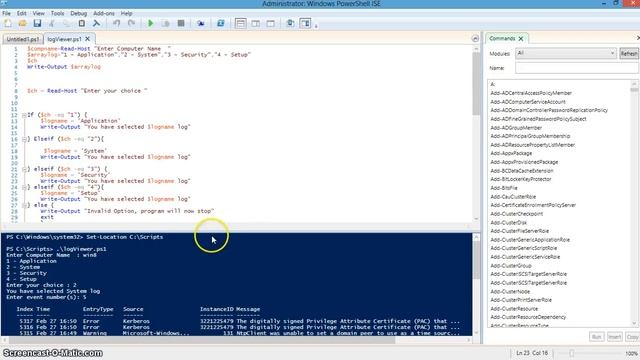Image resolution: width=640 pixels, height=360 pixels.
Task: Select Add-ClusterNode command
Action: (510, 291)
